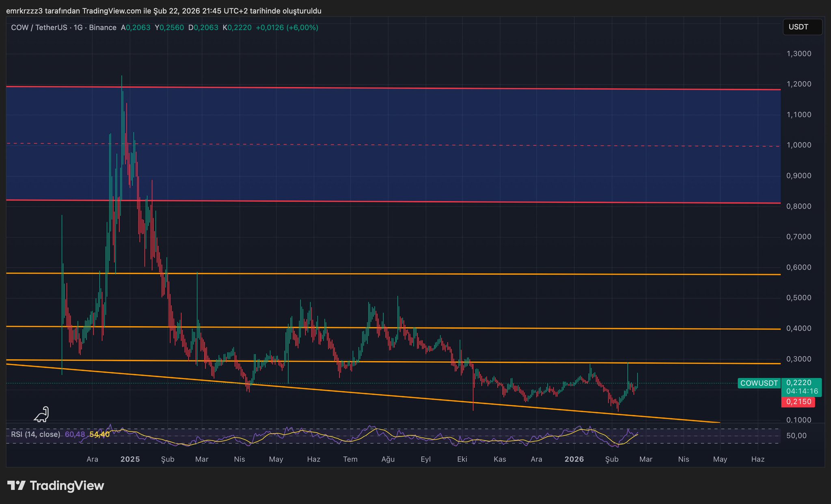Click the yellow RSI moving average value 54,40
Image resolution: width=831 pixels, height=504 pixels.
pyautogui.click(x=99, y=434)
